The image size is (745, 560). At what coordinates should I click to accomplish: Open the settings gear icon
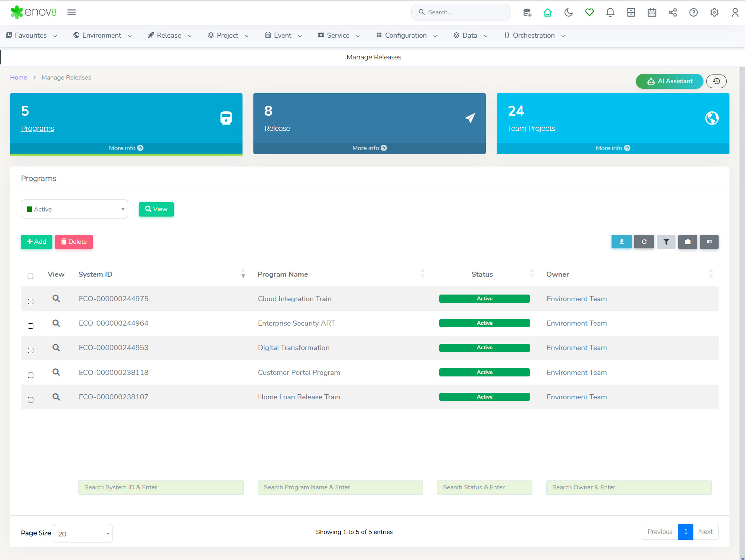click(x=714, y=12)
